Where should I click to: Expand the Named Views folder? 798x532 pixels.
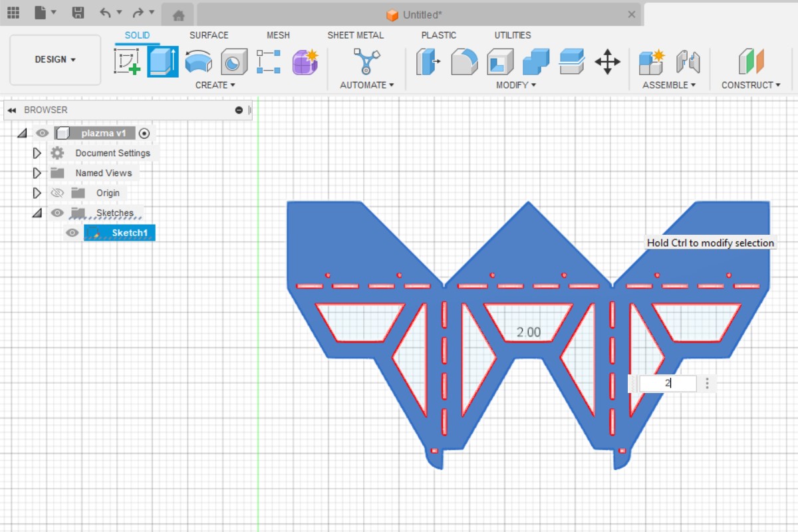(x=37, y=174)
